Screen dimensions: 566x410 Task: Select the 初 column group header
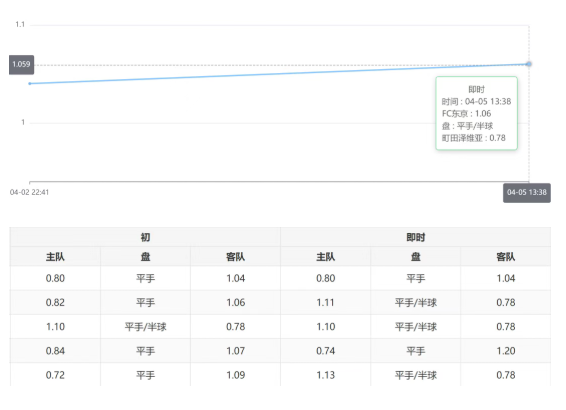tap(145, 237)
